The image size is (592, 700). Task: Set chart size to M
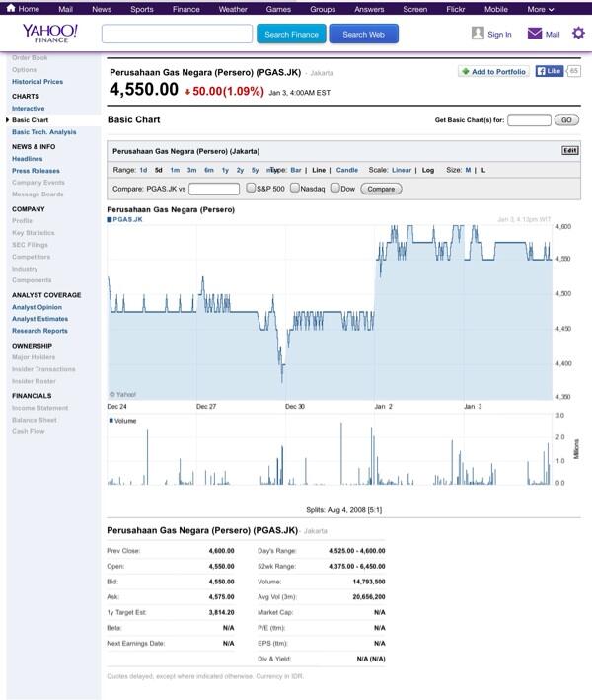click(468, 170)
